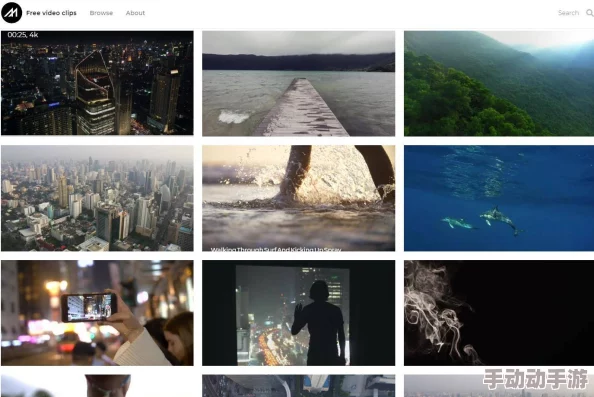Open the phone filming street clip
The height and width of the screenshot is (397, 594).
coord(97,313)
